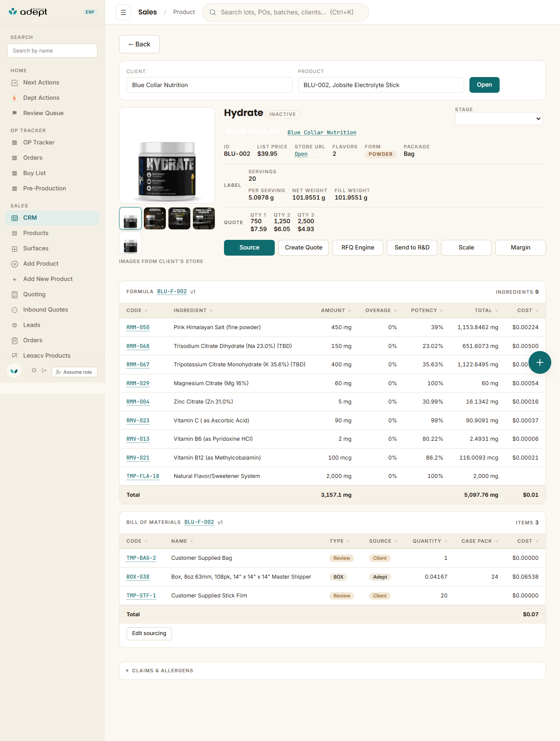The image size is (560, 741).
Task: Expand the Claims & Allergens section
Action: tap(332, 671)
